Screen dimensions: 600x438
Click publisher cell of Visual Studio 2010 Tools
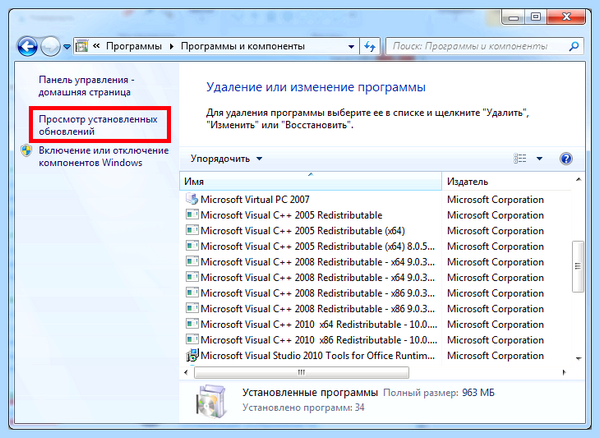tap(495, 356)
